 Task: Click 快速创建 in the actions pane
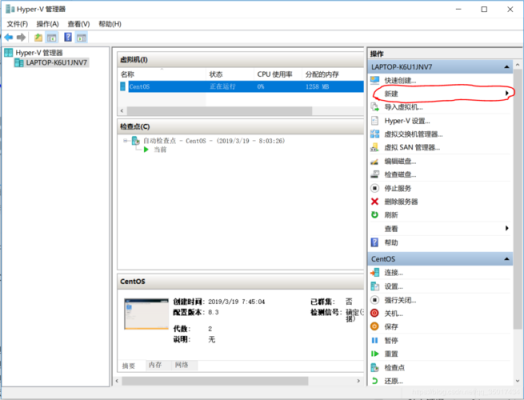click(400, 81)
